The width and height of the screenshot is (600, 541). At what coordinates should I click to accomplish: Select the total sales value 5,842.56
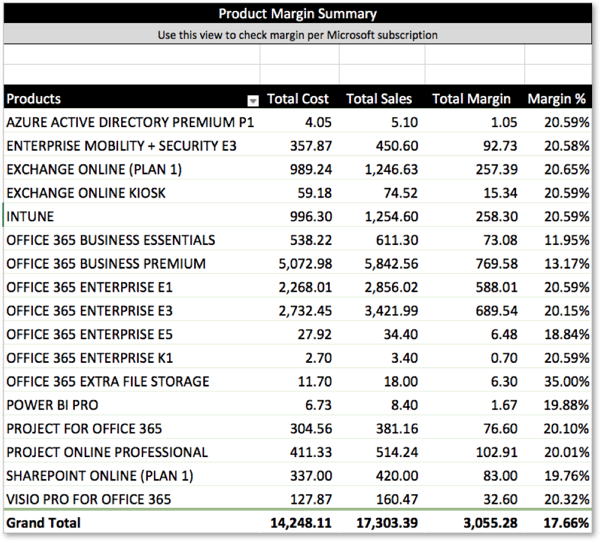point(391,264)
